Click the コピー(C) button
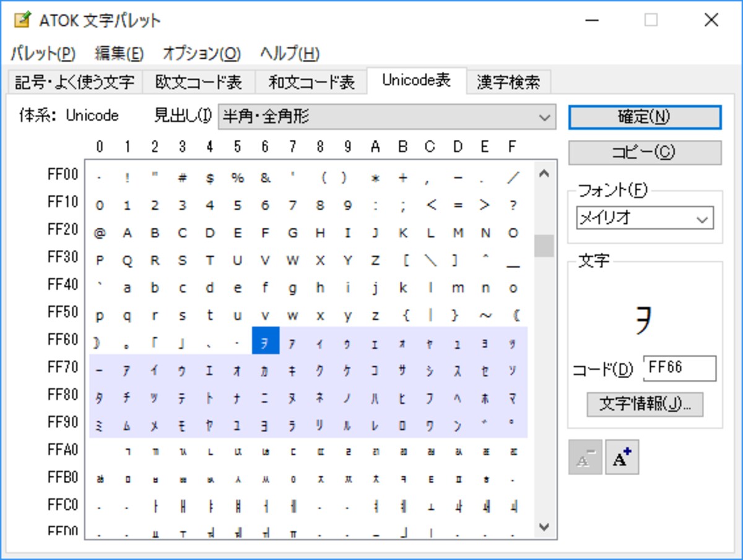The width and height of the screenshot is (743, 560). (645, 153)
